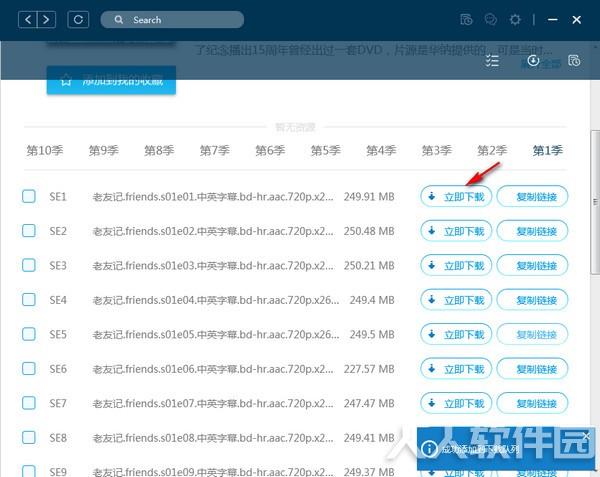Click file name friends.s01e04 in SE4 row

pyautogui.click(x=216, y=300)
